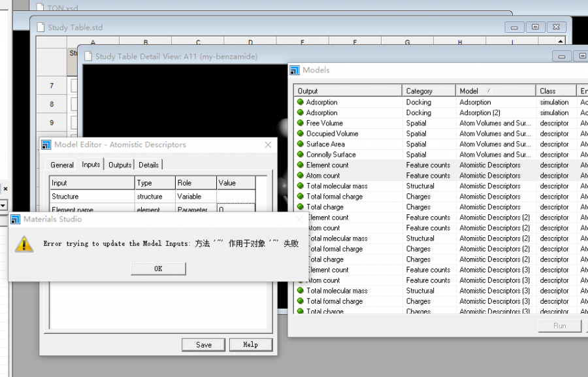Click green icon beside first Atom count
The height and width of the screenshot is (377, 588).
(x=301, y=175)
